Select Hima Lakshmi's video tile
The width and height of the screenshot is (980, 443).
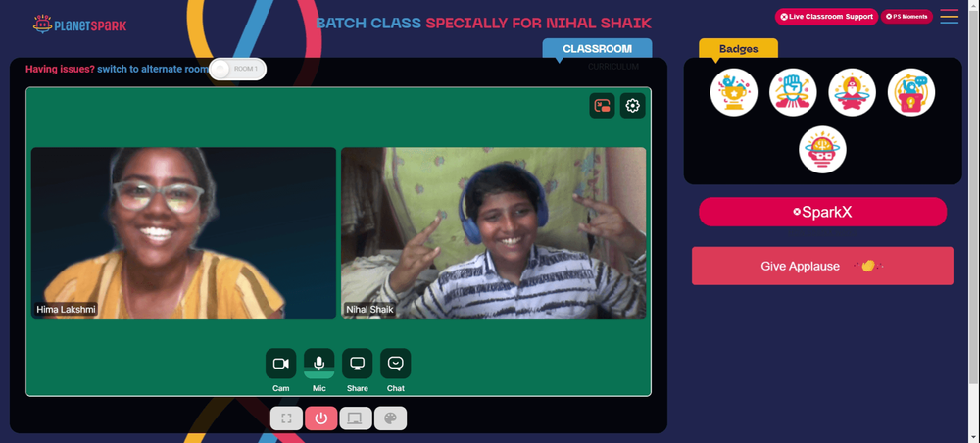click(x=184, y=233)
